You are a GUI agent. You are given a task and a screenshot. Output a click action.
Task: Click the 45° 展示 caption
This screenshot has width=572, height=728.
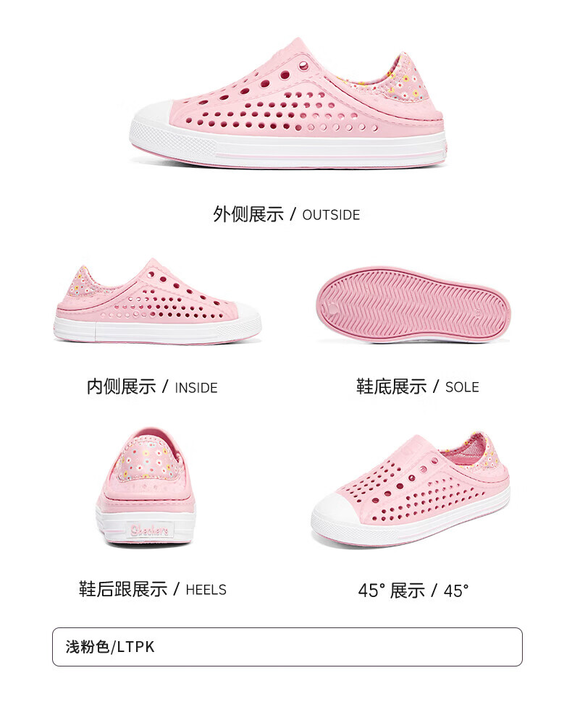[413, 591]
